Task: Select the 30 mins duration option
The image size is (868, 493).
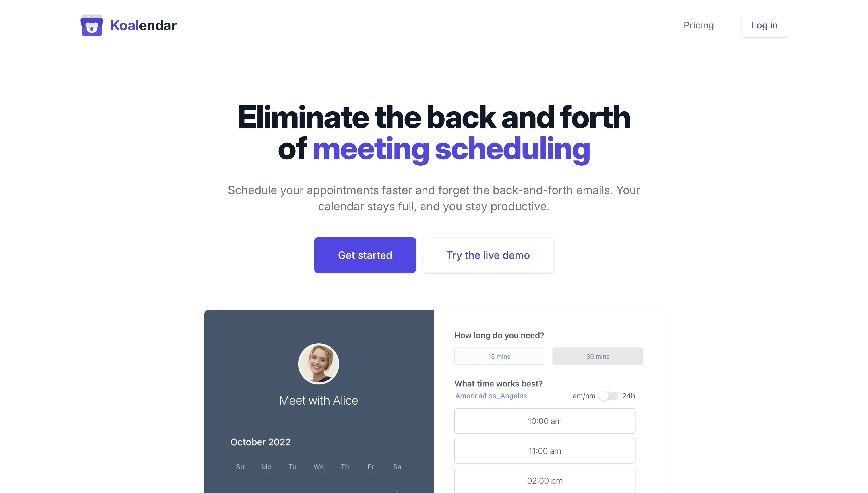Action: 598,356
